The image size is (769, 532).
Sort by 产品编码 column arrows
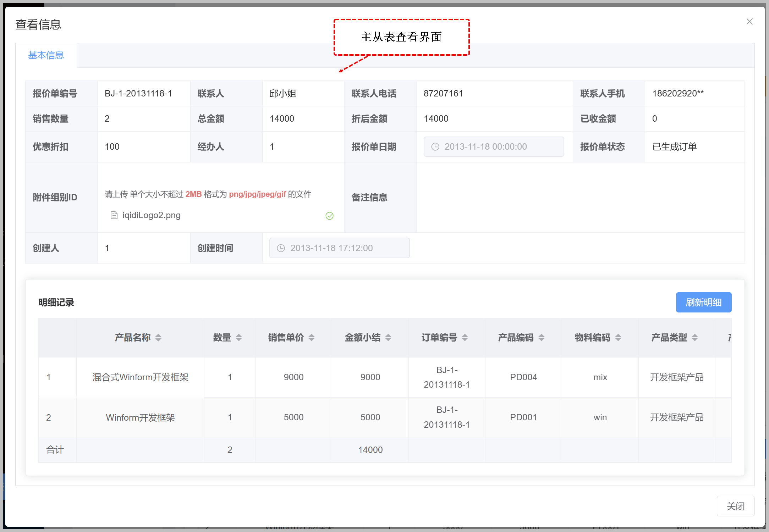542,338
